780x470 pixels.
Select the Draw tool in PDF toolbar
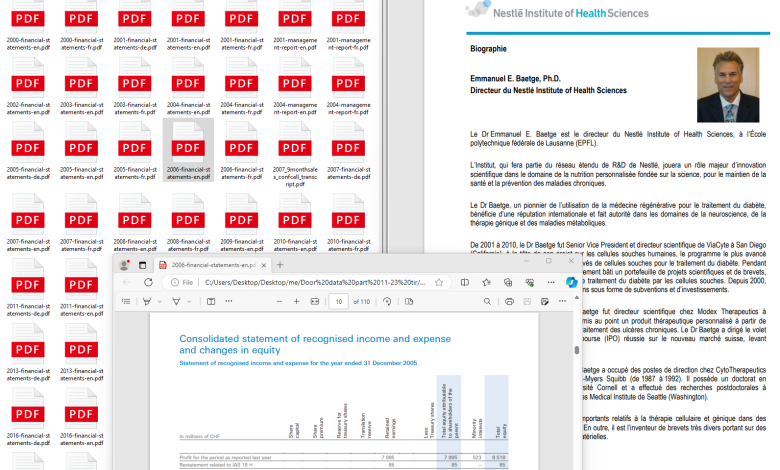point(147,301)
